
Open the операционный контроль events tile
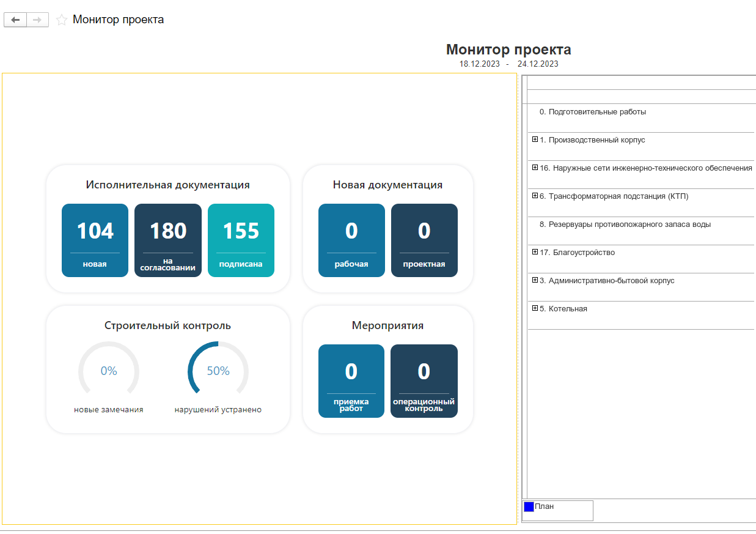click(424, 381)
